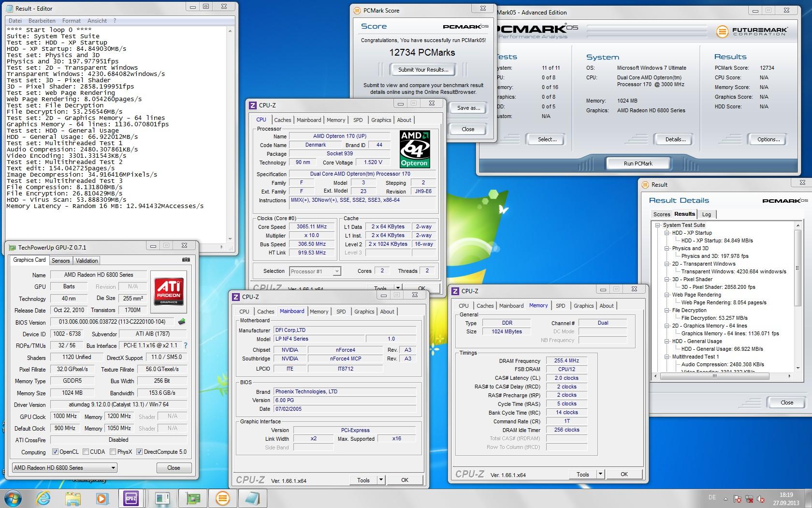Click the BIOS save chip icon in GPU-Z

[182, 322]
